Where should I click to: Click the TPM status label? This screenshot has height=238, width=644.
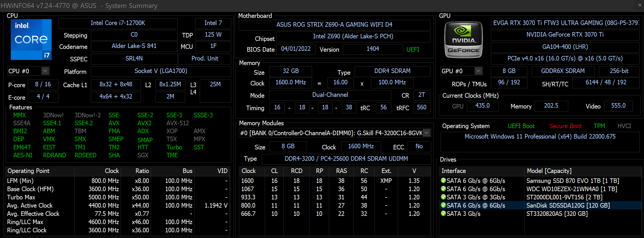coord(599,126)
